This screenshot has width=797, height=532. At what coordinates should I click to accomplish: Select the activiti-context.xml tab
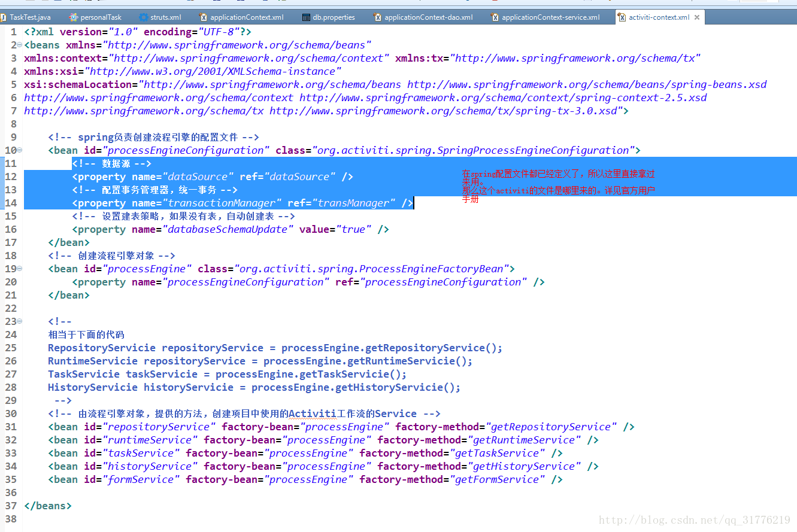(659, 17)
